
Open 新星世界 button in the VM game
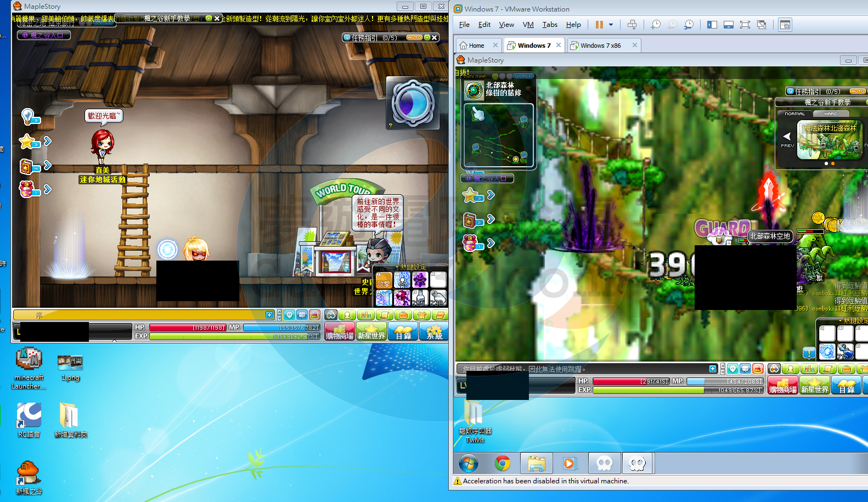coord(814,385)
